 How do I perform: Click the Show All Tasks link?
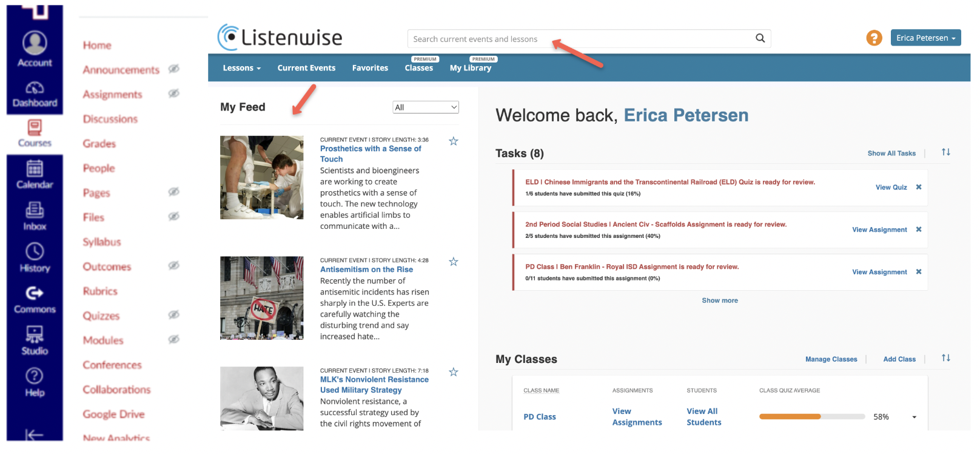coord(891,154)
